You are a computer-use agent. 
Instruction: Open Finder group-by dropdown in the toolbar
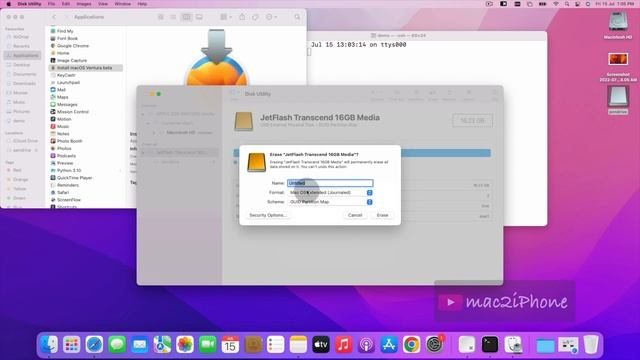tap(226, 17)
